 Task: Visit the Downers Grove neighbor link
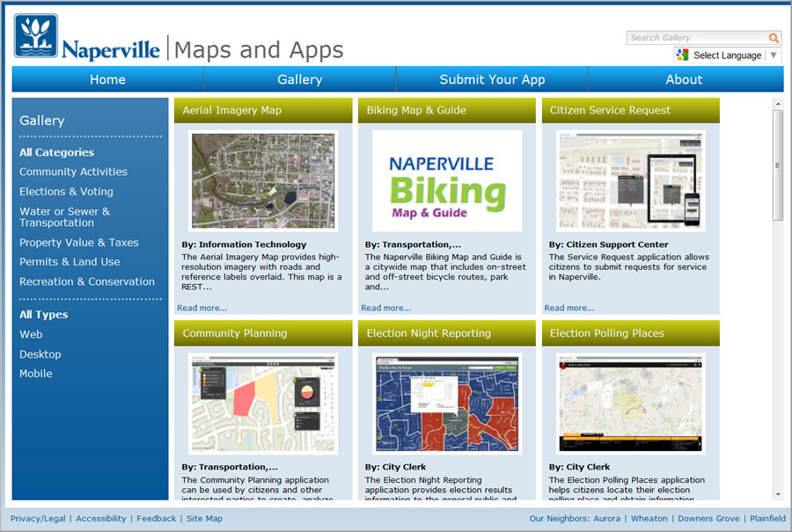point(708,519)
